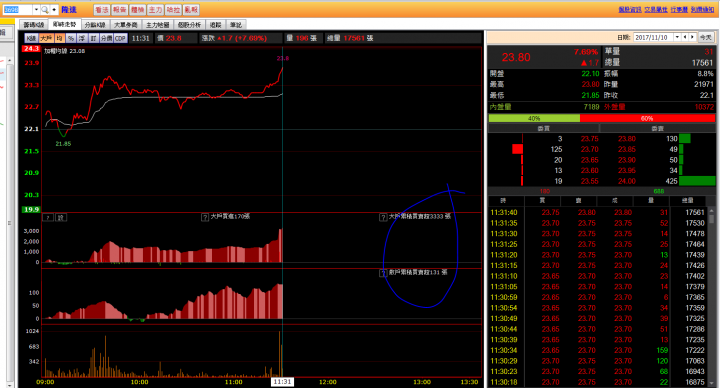720x388 pixels.
Task: Click the stock name 隆達 beside the search box
Action: tap(69, 10)
